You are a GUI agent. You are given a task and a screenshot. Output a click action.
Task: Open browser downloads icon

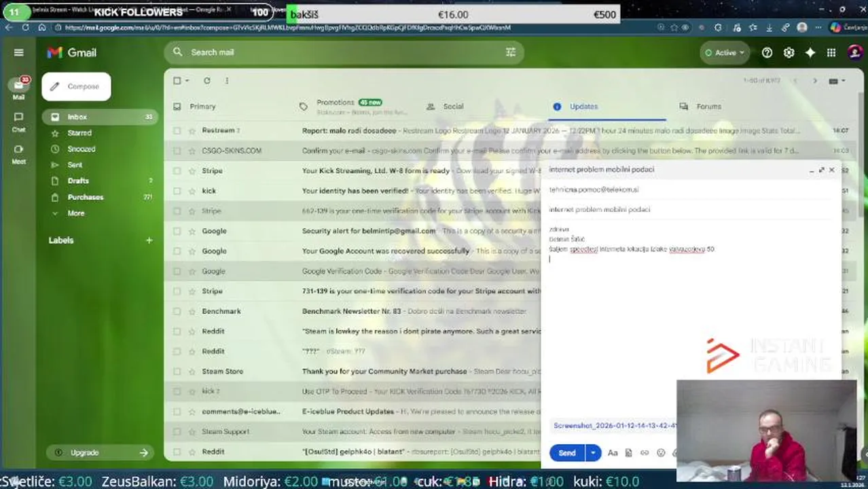770,28
